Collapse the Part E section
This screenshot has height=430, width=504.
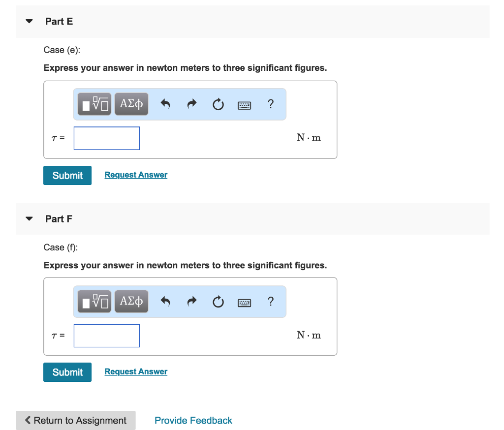(29, 21)
